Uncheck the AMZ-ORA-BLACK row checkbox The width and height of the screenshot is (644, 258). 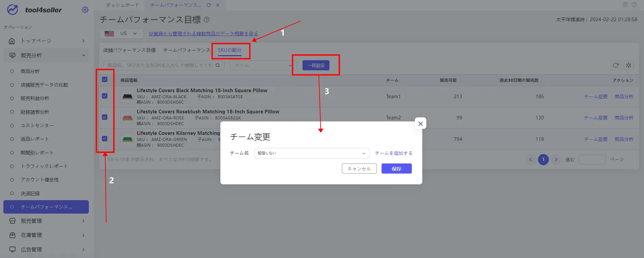(x=105, y=96)
